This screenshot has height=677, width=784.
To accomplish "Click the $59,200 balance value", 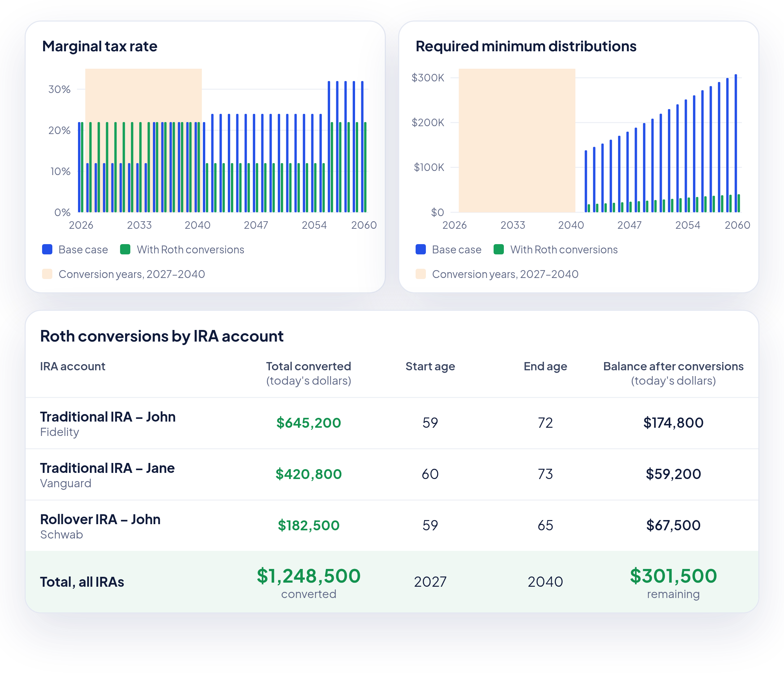I will (673, 474).
